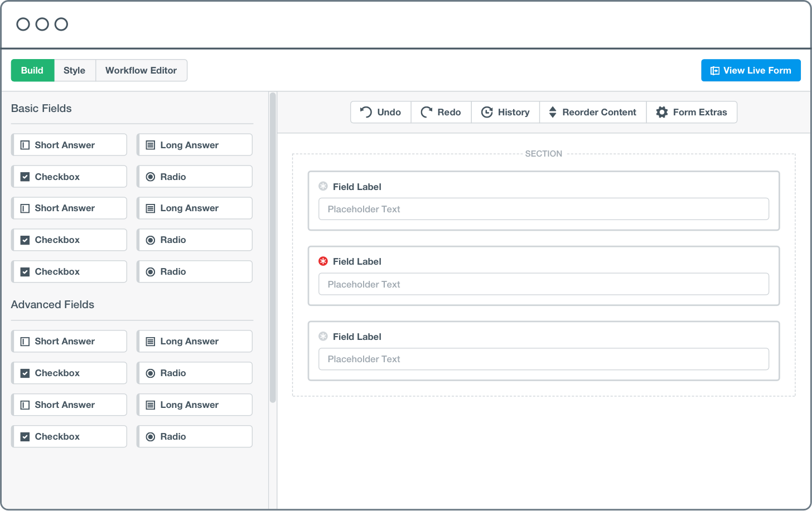This screenshot has height=511, width=812.
Task: Switch to the Style tab
Action: click(75, 70)
